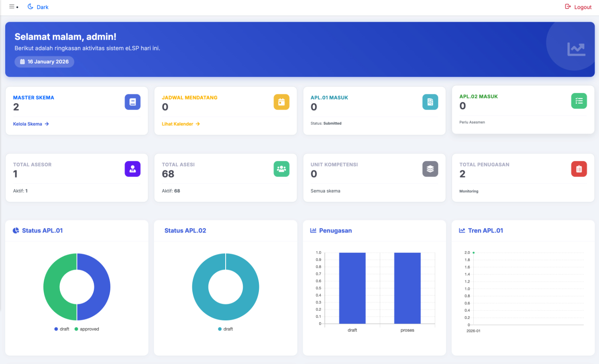Toggle Dark mode

38,7
